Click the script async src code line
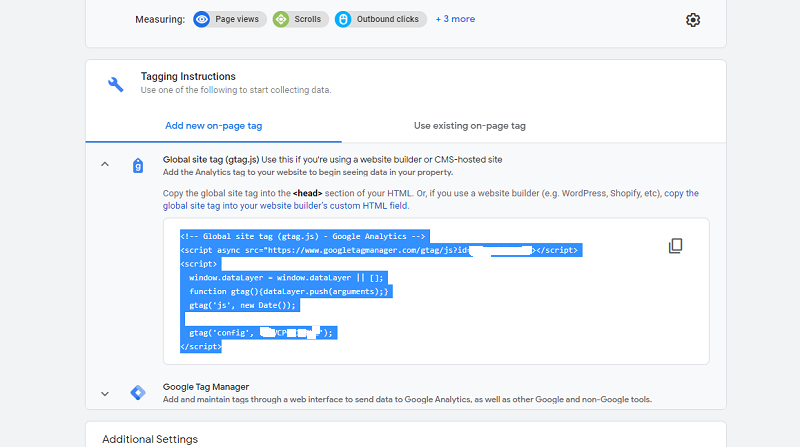 [x=381, y=250]
